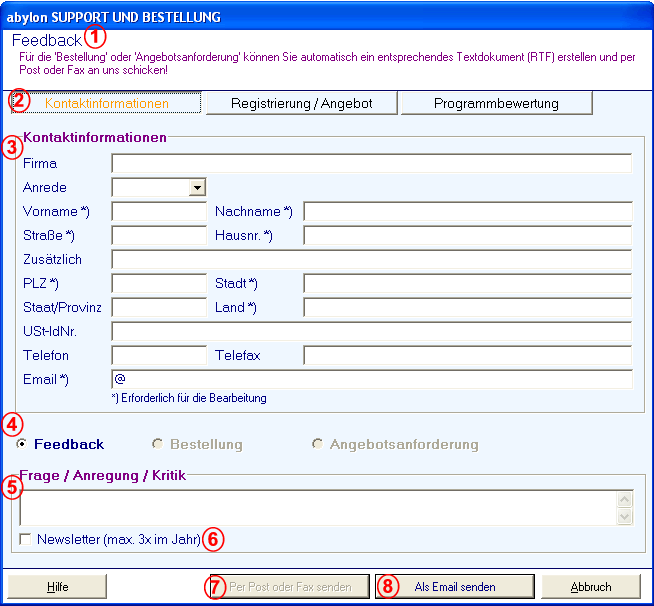This screenshot has height=606, width=654.
Task: Select the Bestellung radio option
Action: coord(157,445)
